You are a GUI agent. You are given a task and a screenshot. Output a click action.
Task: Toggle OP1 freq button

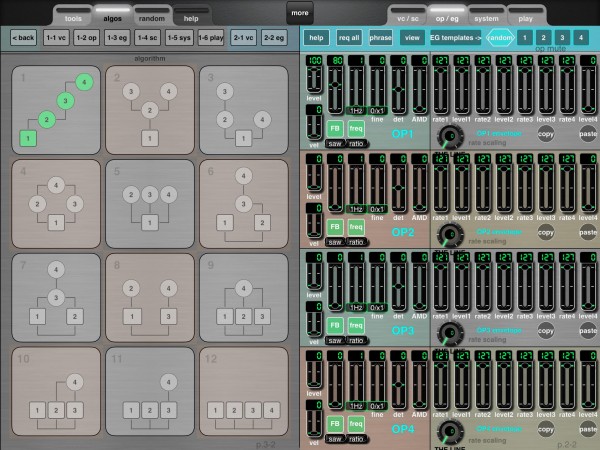click(356, 129)
